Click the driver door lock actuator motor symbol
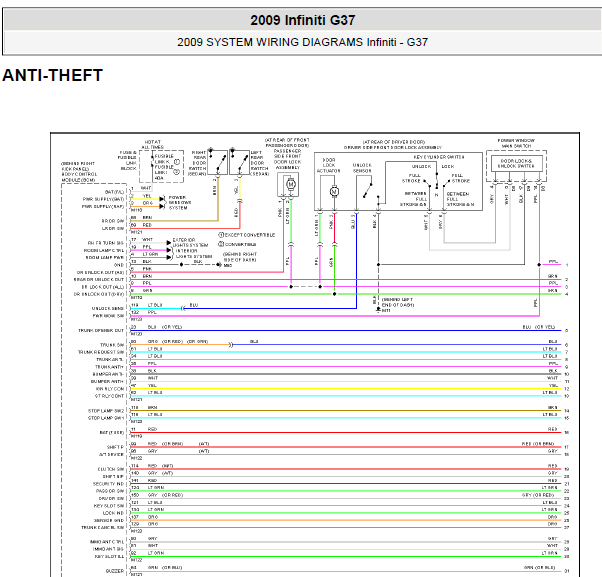This screenshot has height=577, width=602. pyautogui.click(x=334, y=191)
